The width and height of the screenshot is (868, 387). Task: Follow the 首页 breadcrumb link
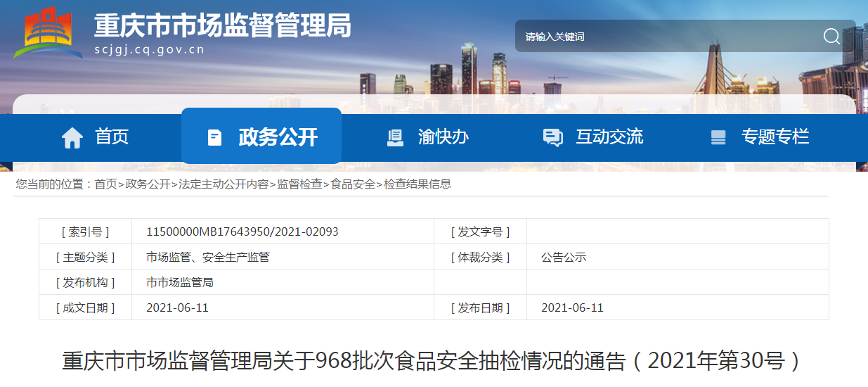[106, 184]
